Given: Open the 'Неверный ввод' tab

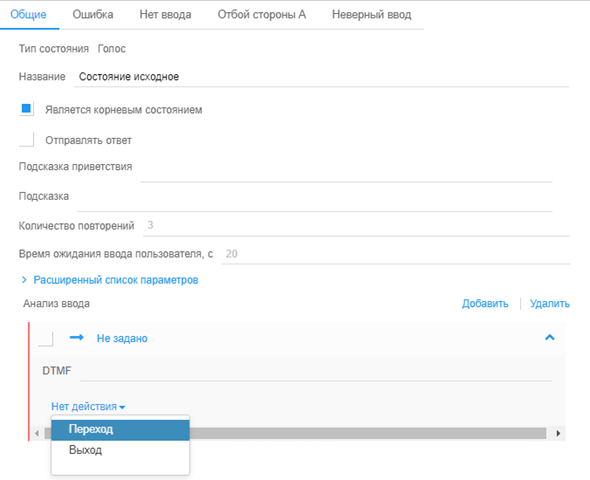Looking at the screenshot, I should (371, 14).
